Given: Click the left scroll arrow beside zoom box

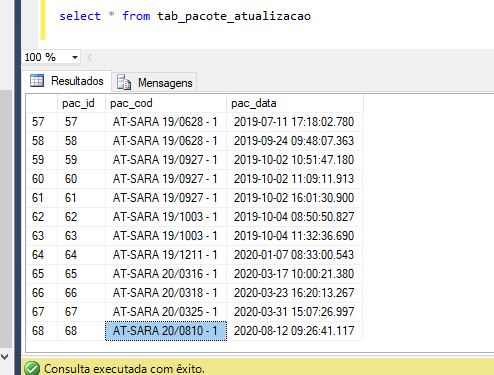Looking at the screenshot, I should click(x=89, y=57).
